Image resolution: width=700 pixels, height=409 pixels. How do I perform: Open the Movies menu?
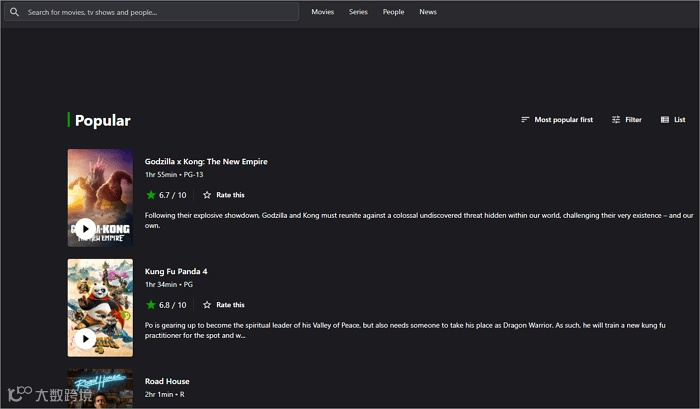[323, 12]
